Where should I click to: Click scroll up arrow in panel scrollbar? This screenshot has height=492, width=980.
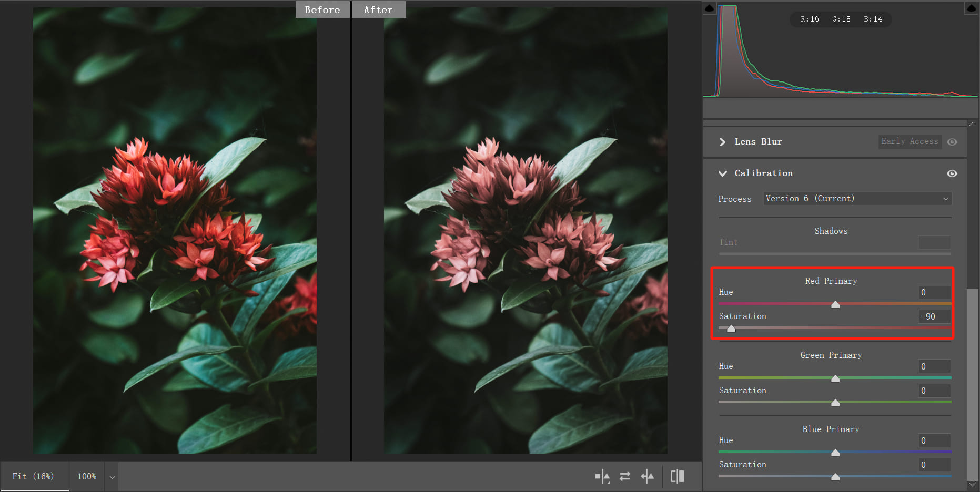coord(973,125)
